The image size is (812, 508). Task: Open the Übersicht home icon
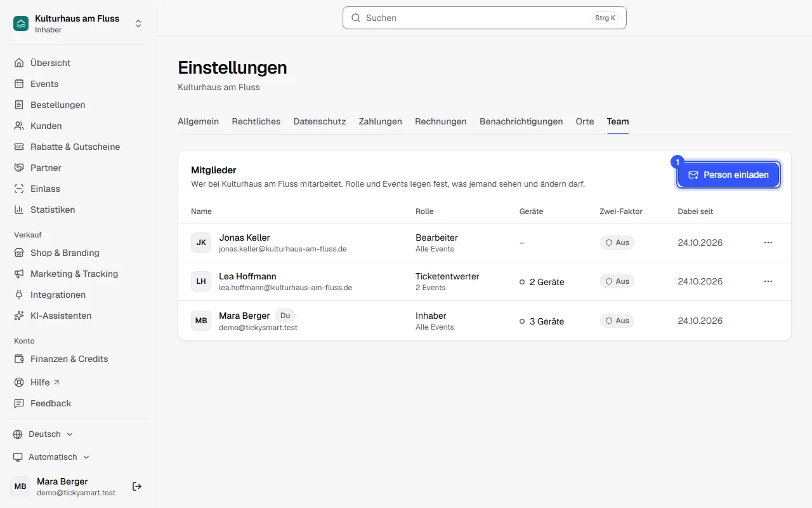pyautogui.click(x=19, y=63)
